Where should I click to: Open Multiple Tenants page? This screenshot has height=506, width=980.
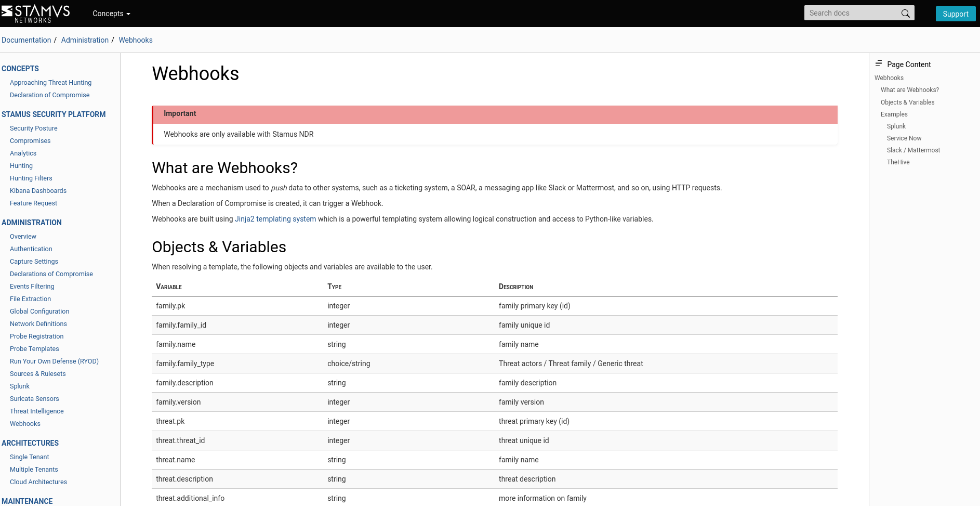click(x=34, y=470)
